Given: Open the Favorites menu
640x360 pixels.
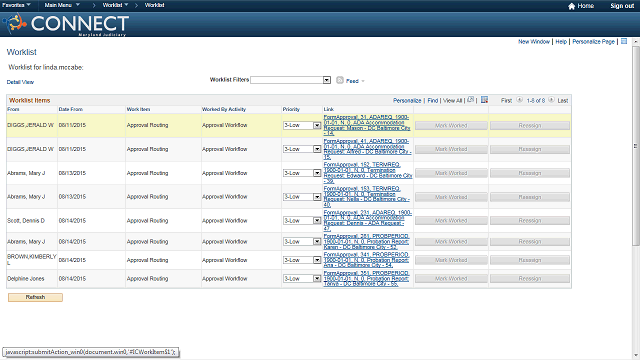Looking at the screenshot, I should tap(16, 5).
